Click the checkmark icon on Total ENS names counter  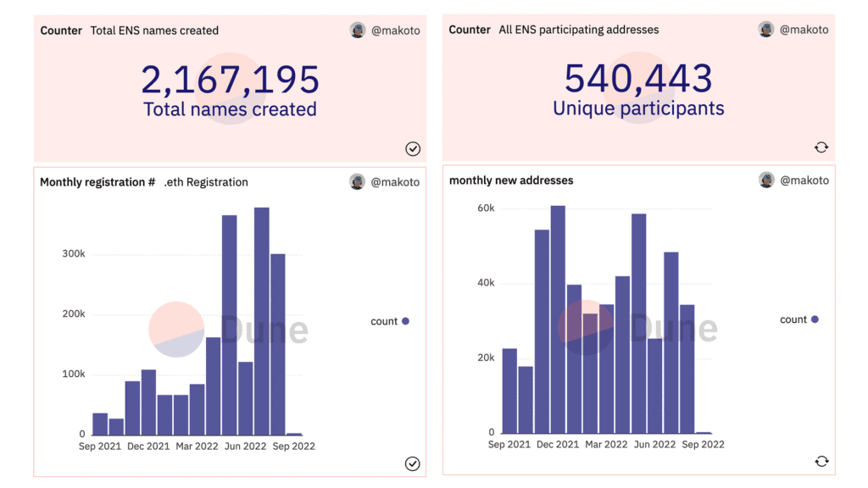point(413,148)
